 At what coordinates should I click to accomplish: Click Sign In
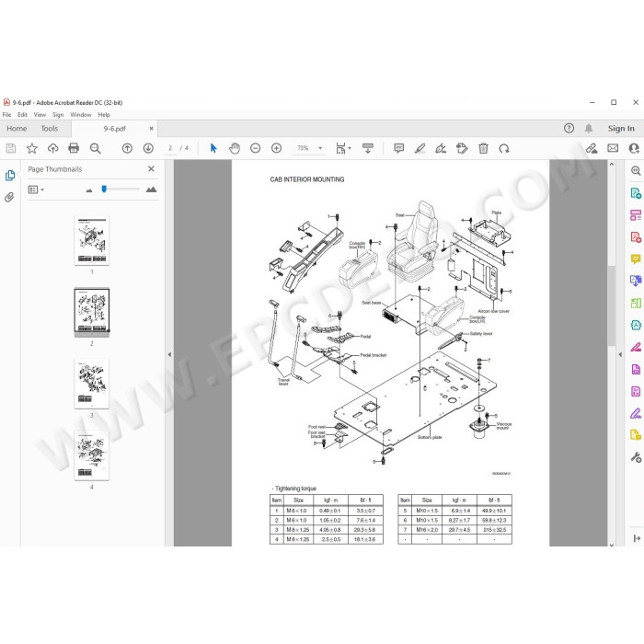tap(621, 129)
